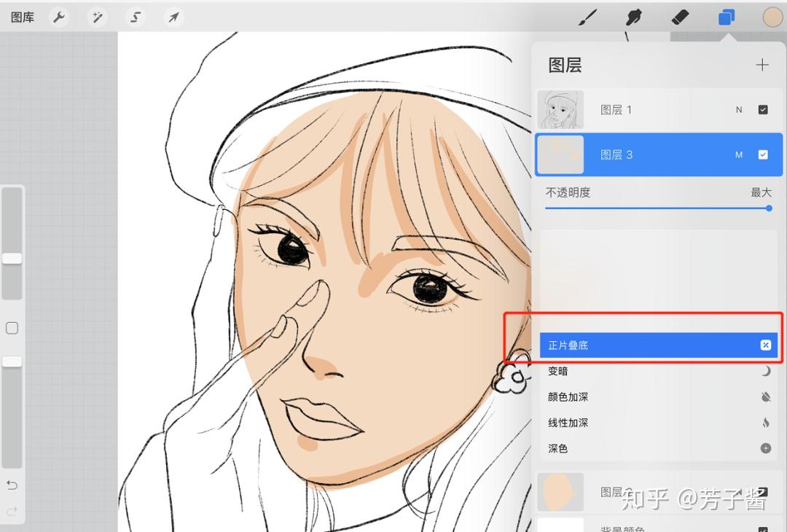
Task: Select the Smudge tool
Action: coord(634,17)
